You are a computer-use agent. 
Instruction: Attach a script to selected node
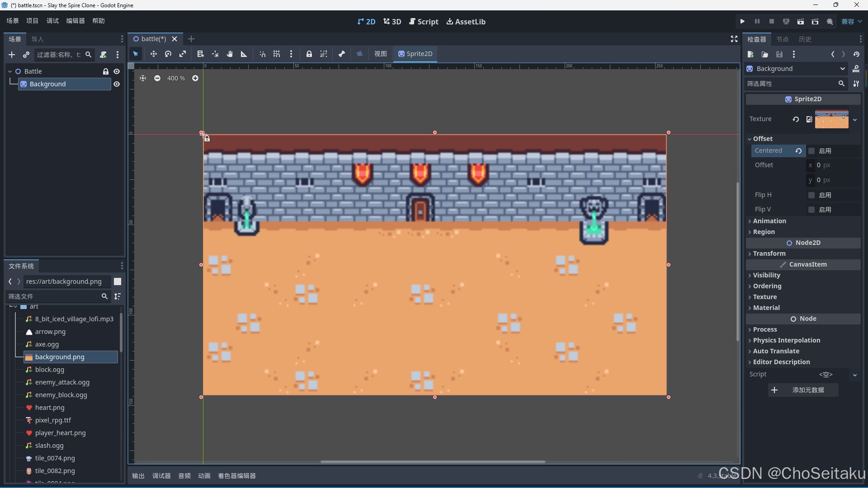[104, 55]
